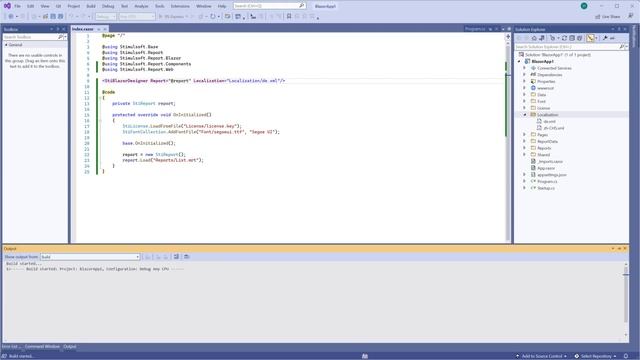The height and width of the screenshot is (360, 640).
Task: Switch to the bottom Output tab
Action: point(70,347)
